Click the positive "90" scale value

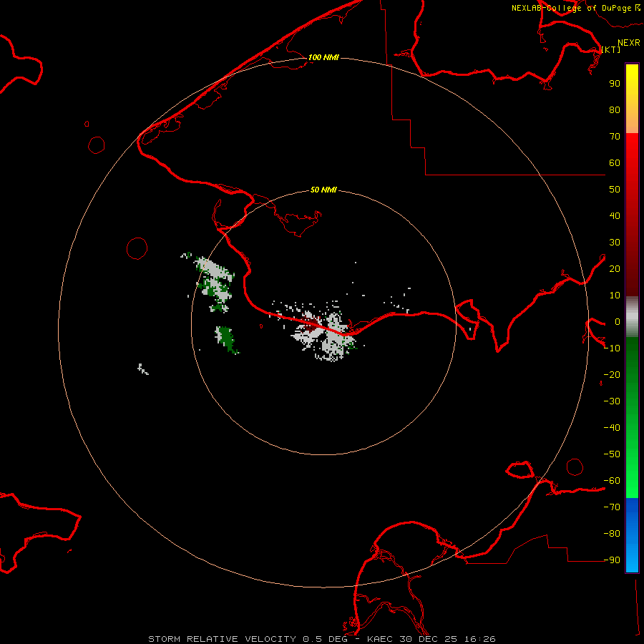[x=615, y=84]
